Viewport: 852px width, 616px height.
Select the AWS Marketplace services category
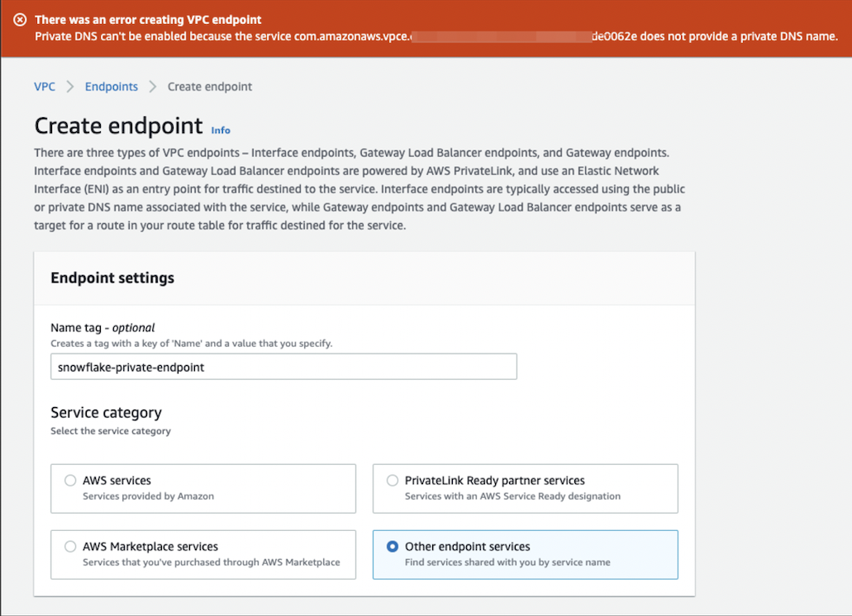[x=72, y=547]
